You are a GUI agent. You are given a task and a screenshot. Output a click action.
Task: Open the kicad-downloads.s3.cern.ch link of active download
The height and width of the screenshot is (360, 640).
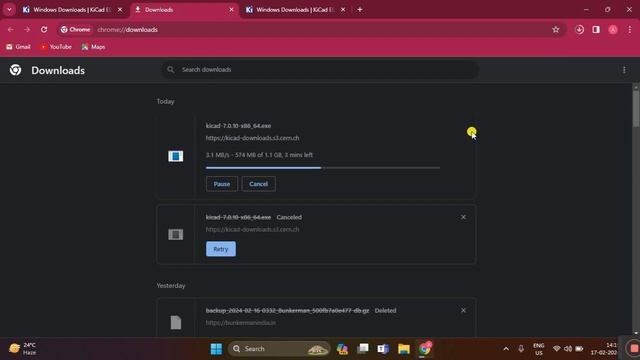coord(252,138)
